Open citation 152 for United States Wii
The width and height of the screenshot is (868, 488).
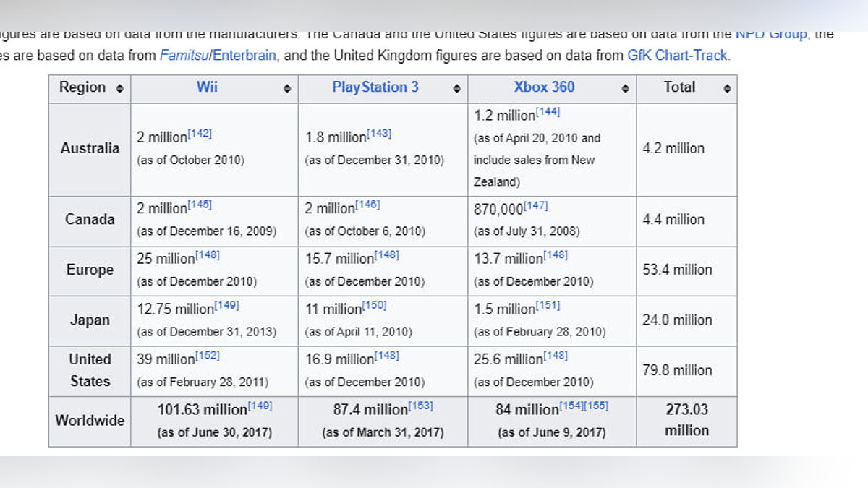coord(207,356)
